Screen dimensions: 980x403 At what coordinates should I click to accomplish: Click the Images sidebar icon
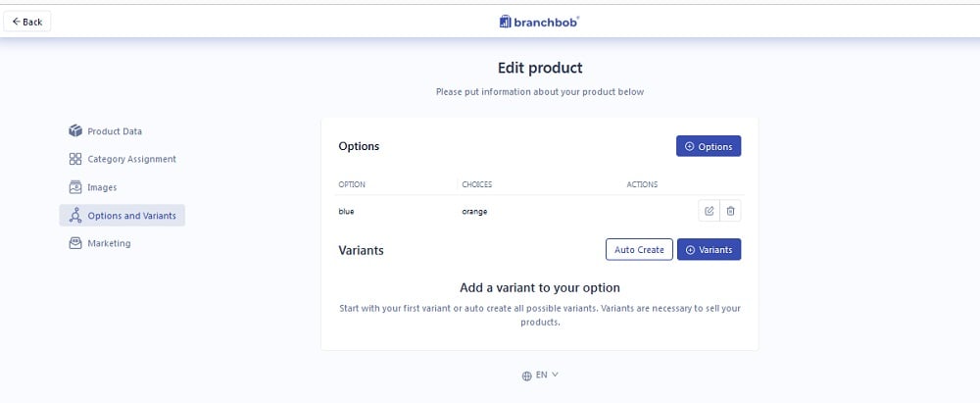pos(75,187)
